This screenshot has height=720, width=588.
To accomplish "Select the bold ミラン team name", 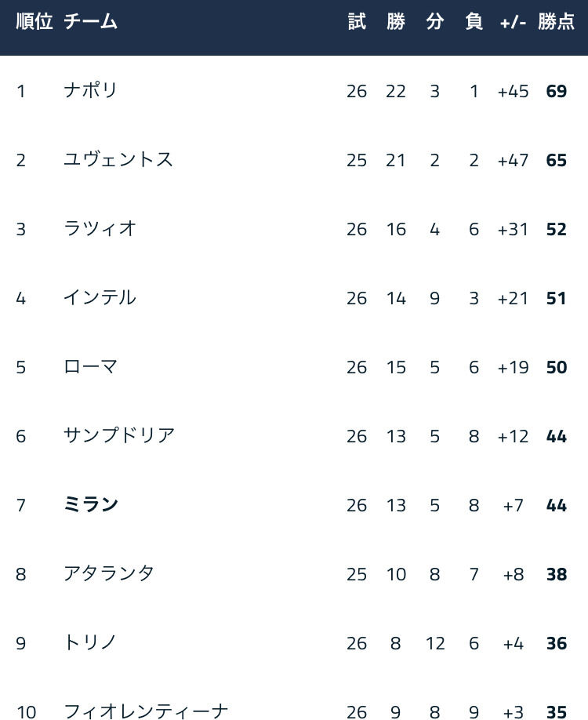I will 91,504.
